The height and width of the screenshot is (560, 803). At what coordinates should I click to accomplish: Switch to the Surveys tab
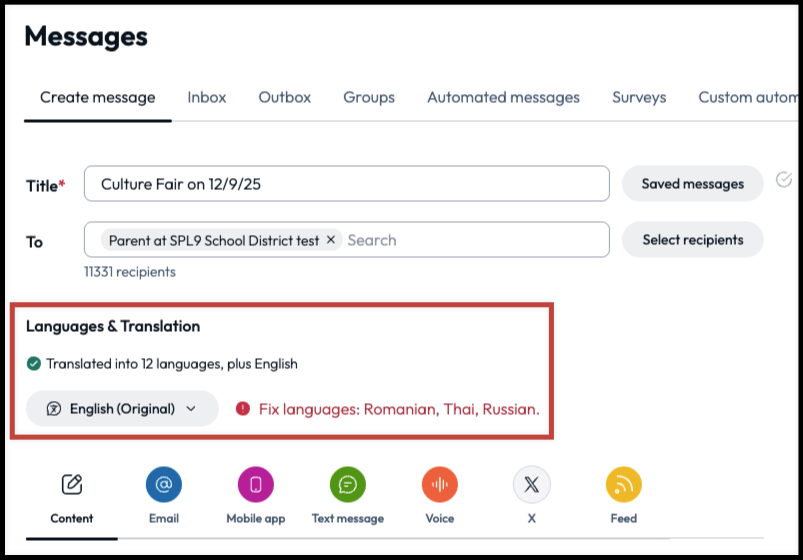[639, 97]
